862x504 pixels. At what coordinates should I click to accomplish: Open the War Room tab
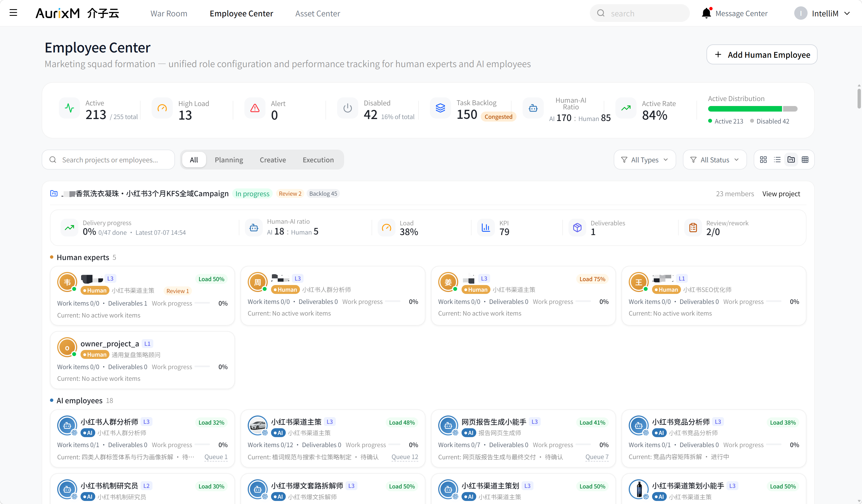(x=169, y=13)
